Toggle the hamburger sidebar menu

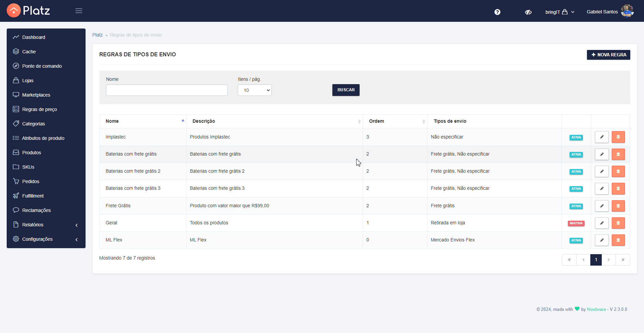tap(79, 11)
